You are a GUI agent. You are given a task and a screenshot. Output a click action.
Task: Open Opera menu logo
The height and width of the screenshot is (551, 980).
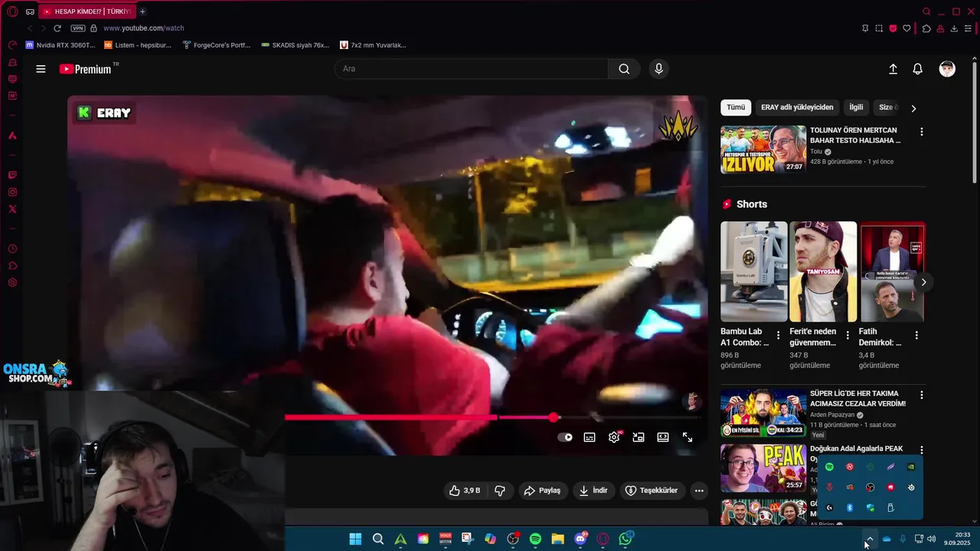coord(12,11)
